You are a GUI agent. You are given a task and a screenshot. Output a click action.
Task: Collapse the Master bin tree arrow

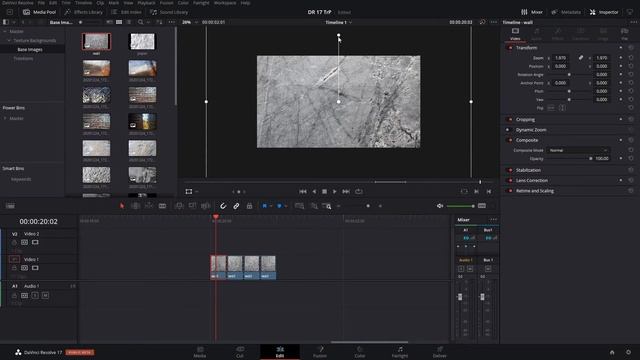click(5, 31)
